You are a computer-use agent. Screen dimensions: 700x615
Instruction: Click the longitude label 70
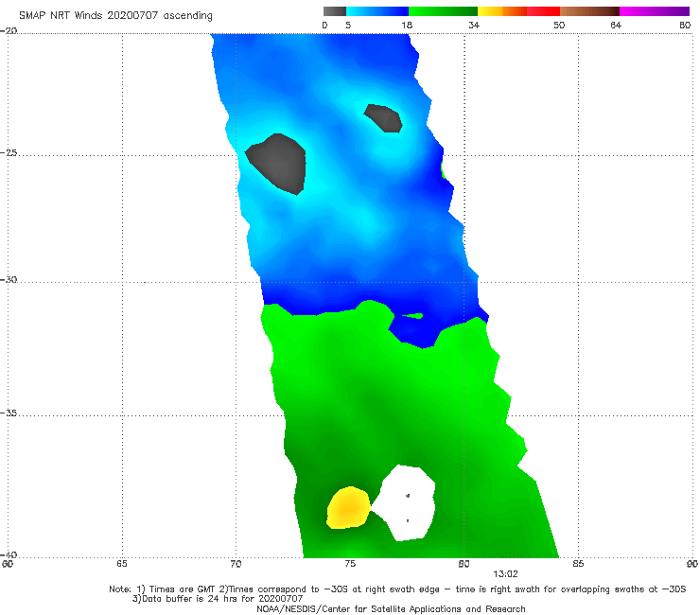coord(236,564)
